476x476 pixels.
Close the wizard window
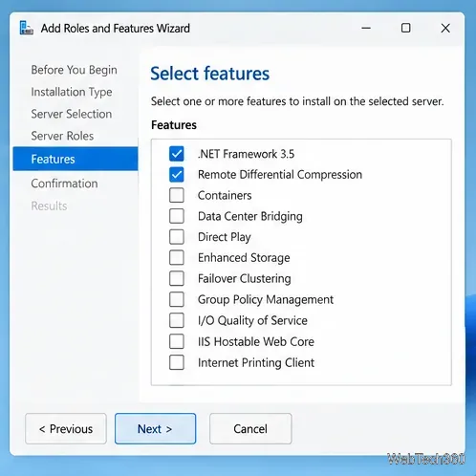tap(445, 28)
